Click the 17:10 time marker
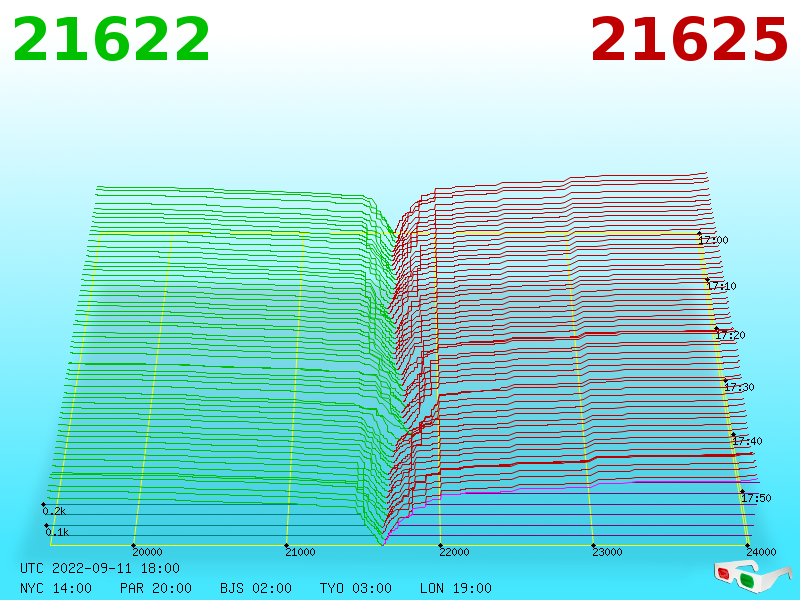Image resolution: width=800 pixels, height=600 pixels. (721, 286)
